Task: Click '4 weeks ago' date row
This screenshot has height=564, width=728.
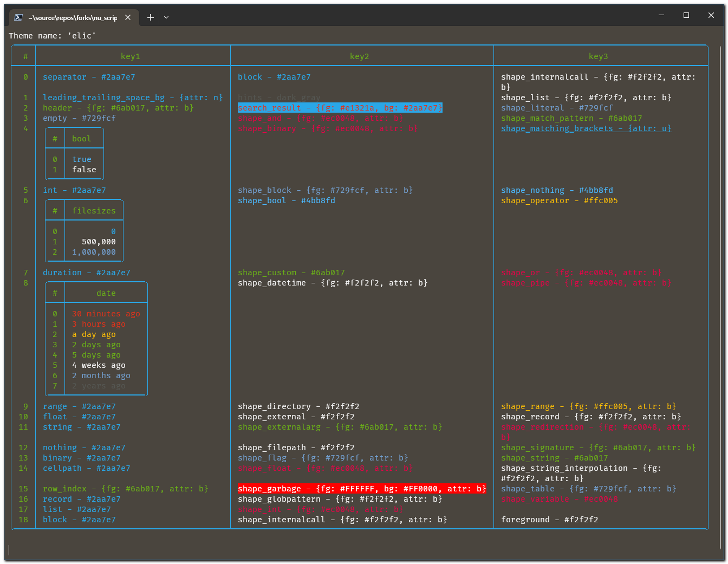Action: click(99, 365)
